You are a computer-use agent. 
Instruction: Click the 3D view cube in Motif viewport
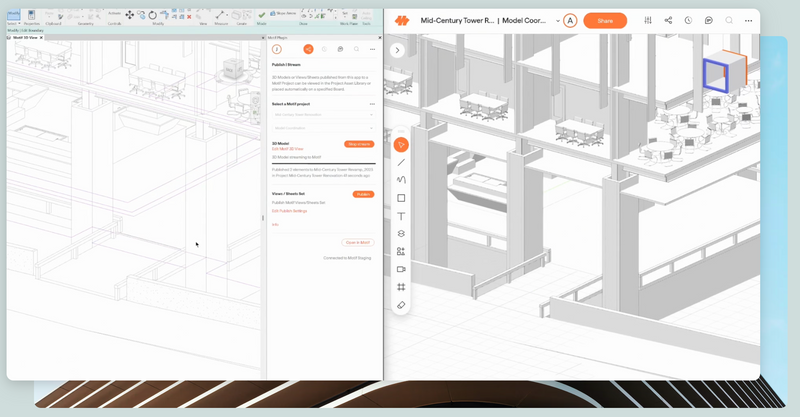[725, 71]
